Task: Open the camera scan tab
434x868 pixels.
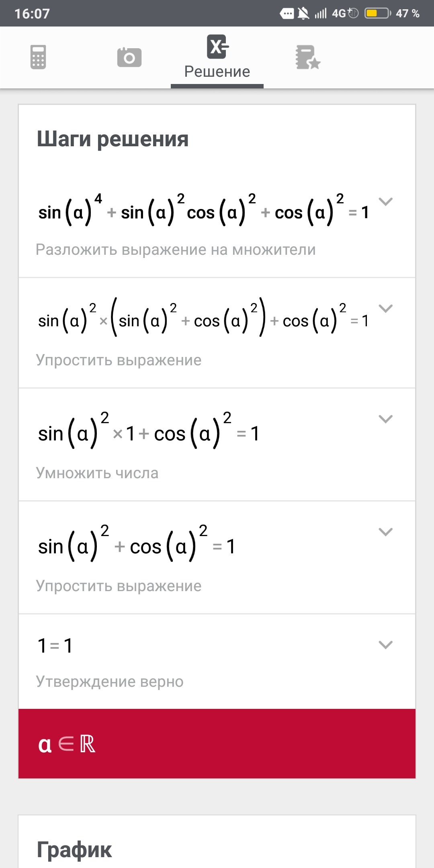Action: click(129, 57)
